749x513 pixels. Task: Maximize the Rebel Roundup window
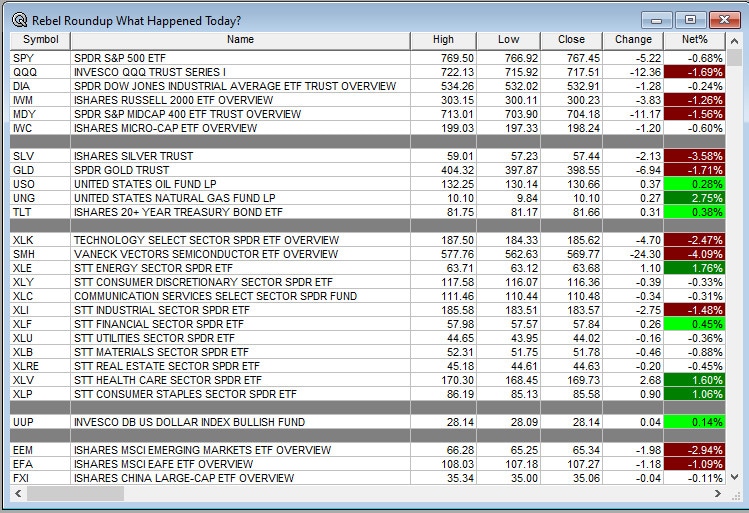click(690, 20)
